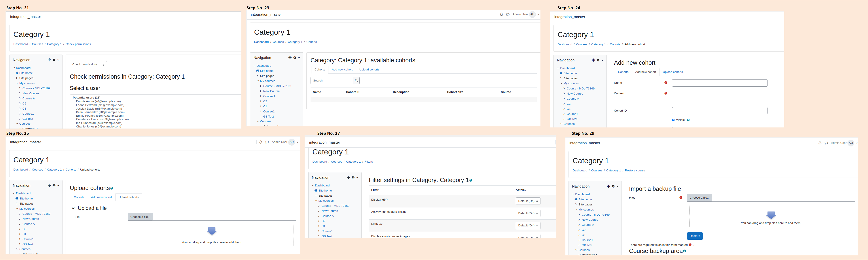Open Navigation block gear in Step 29
The width and height of the screenshot is (868, 260).
[x=613, y=186]
